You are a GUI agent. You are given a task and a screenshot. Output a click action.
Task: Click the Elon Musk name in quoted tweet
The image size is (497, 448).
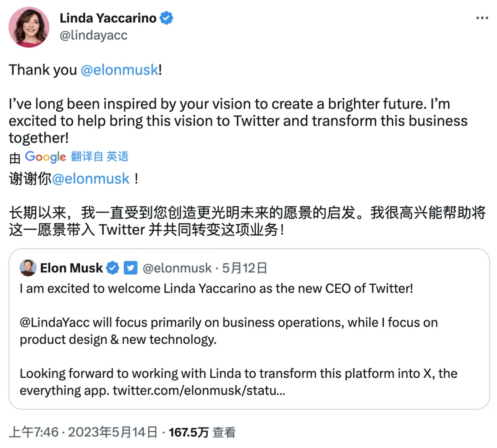click(x=71, y=268)
